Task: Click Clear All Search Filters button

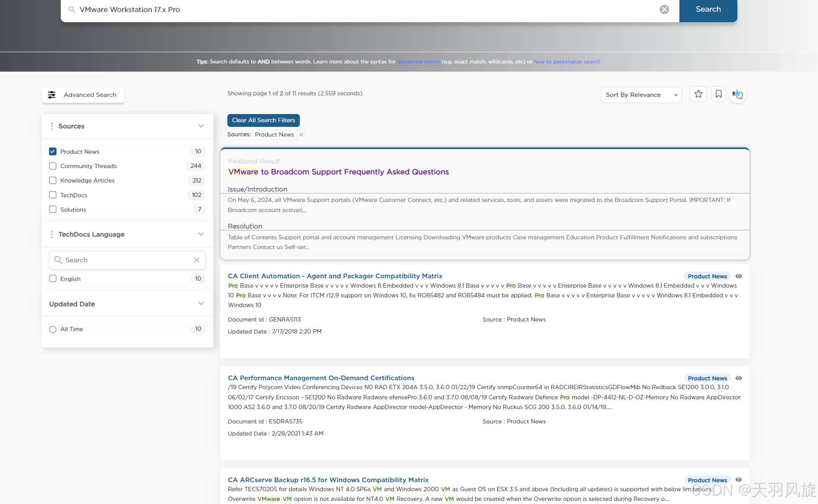Action: coord(263,120)
